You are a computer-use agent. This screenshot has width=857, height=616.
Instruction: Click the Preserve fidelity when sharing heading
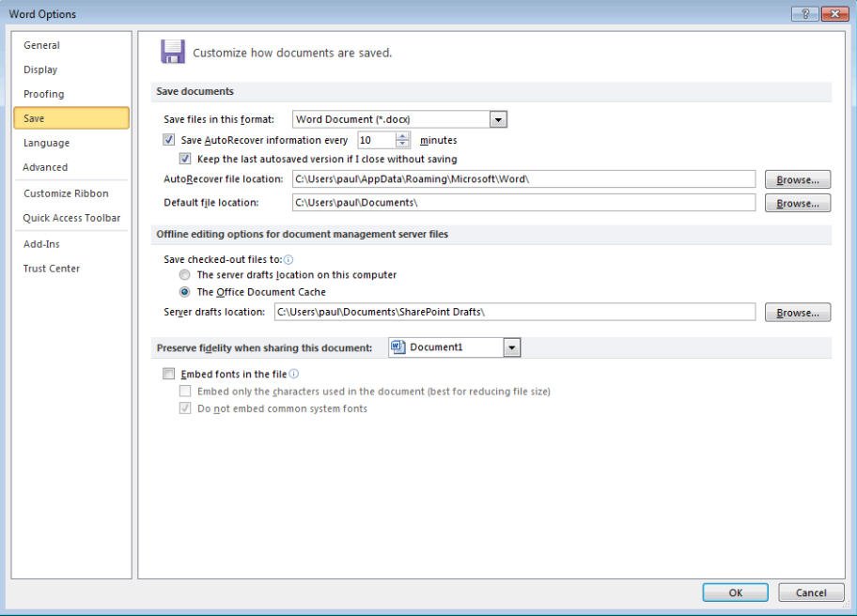(x=265, y=347)
